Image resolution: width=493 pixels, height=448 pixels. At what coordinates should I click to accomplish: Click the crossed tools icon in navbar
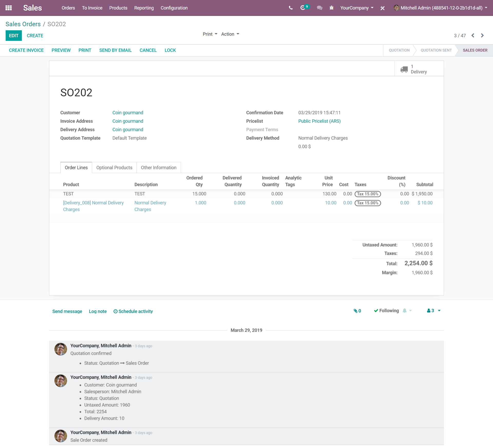click(382, 8)
